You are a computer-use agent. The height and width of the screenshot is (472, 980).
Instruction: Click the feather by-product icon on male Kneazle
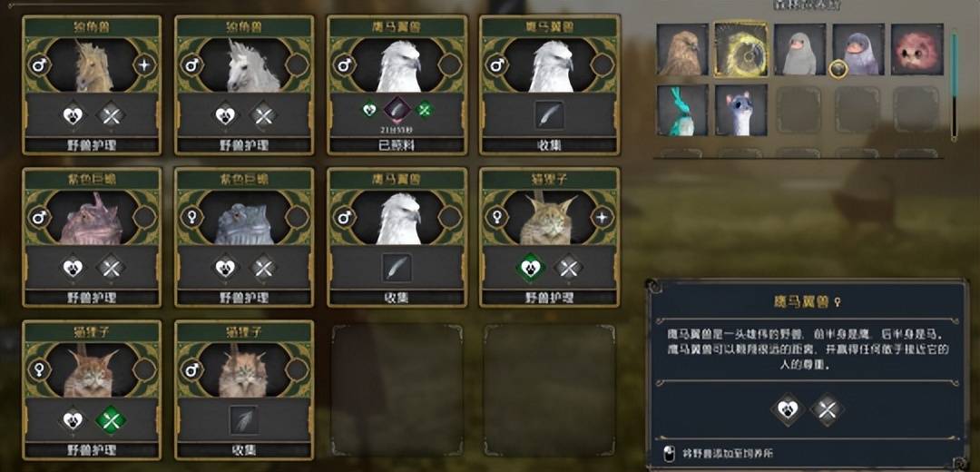244,419
